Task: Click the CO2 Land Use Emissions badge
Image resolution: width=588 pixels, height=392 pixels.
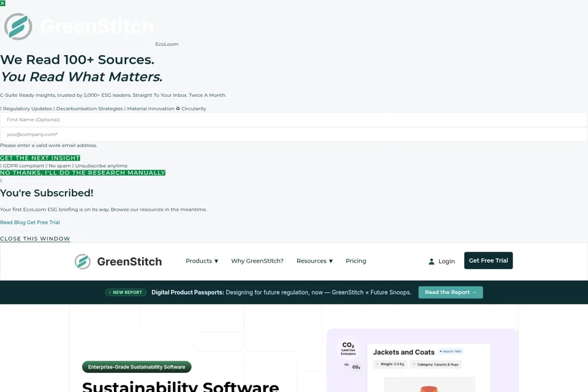Action: 348,349
